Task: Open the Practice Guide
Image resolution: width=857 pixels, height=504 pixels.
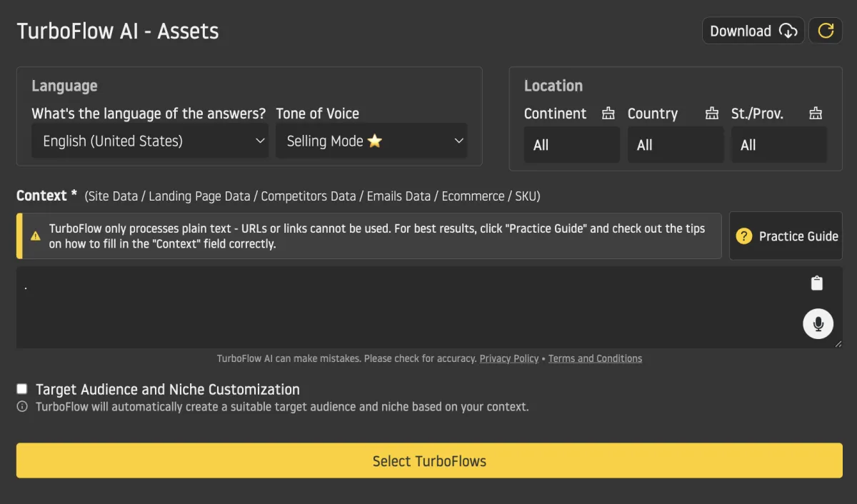Action: (786, 236)
